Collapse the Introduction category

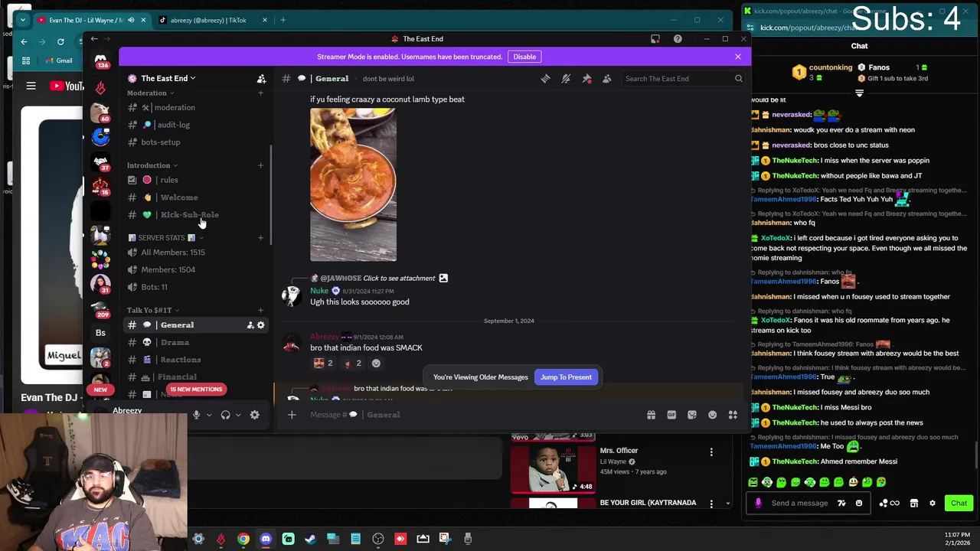(x=152, y=165)
